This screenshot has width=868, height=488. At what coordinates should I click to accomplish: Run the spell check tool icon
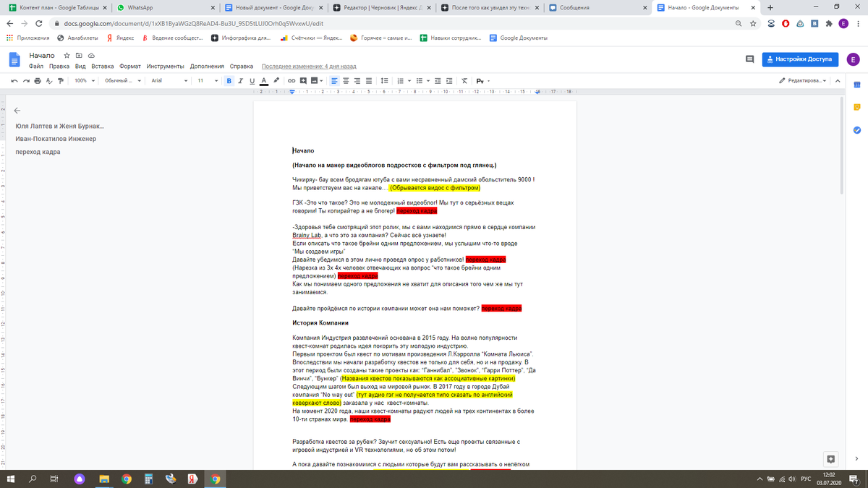click(x=49, y=80)
